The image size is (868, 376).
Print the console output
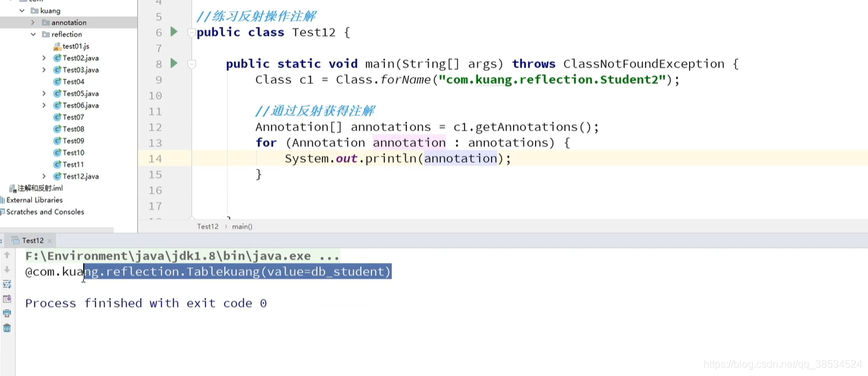7,313
